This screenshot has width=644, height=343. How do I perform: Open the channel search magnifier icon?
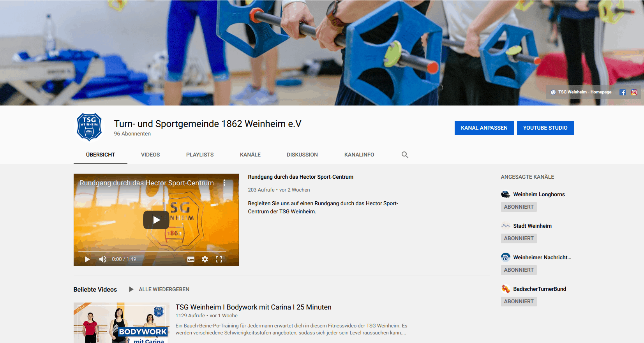click(x=405, y=155)
